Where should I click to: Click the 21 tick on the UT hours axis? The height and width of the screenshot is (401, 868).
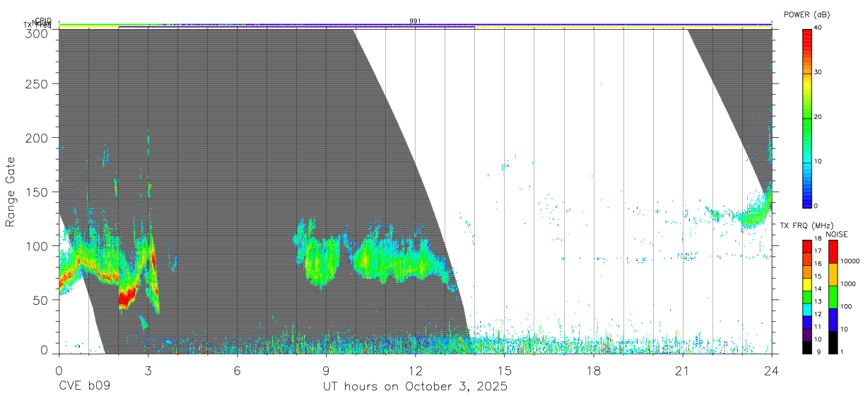[683, 370]
